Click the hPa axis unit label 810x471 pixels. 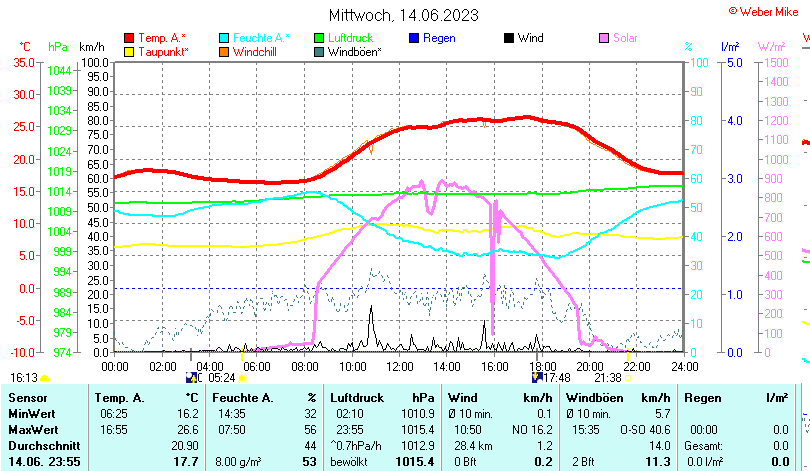pos(58,47)
